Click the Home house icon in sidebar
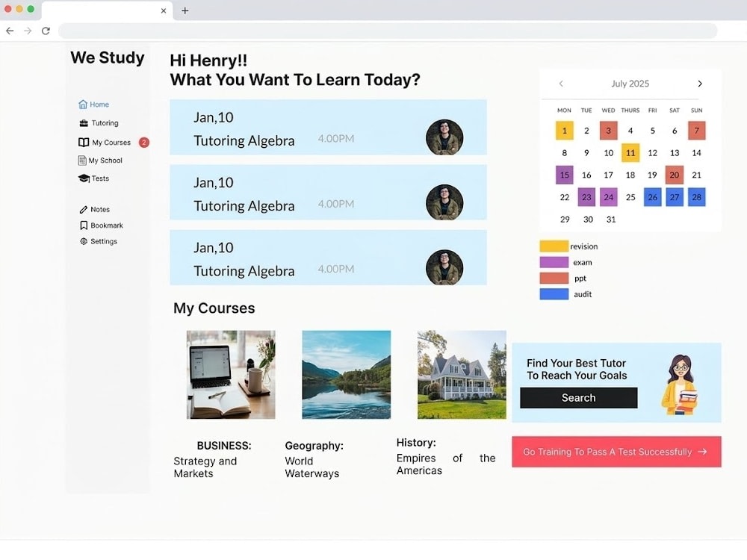The width and height of the screenshot is (747, 560). (83, 105)
